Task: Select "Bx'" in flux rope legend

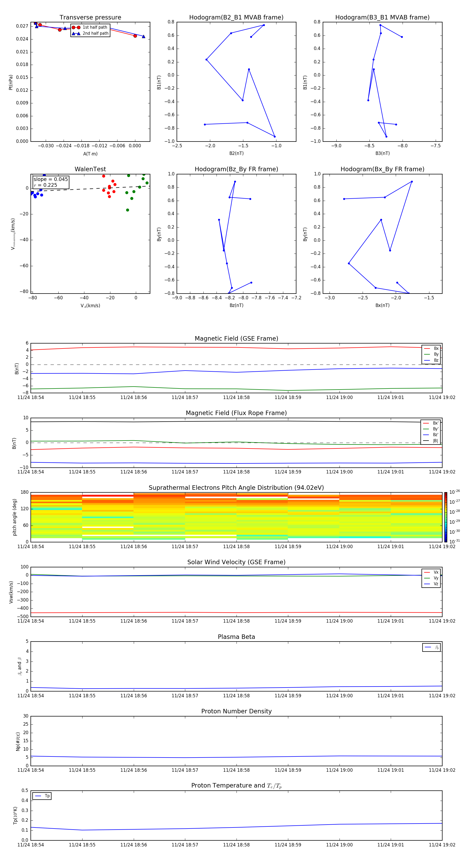Action: click(431, 423)
